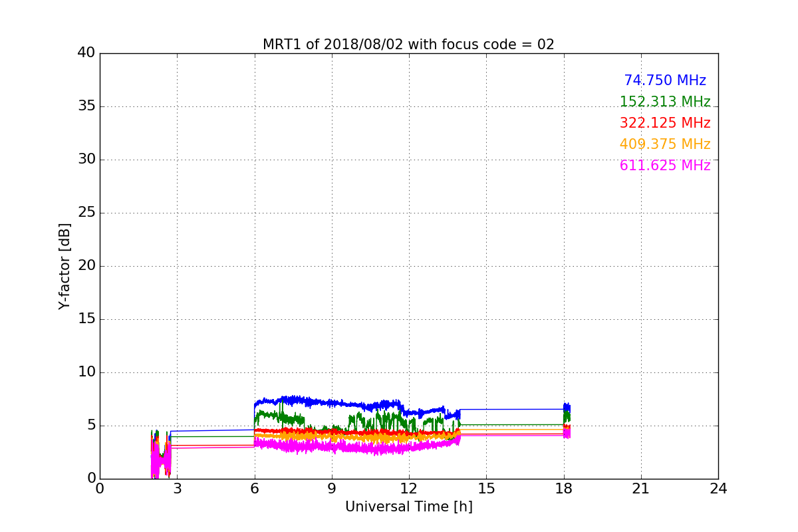The height and width of the screenshot is (532, 798).
Task: Click the y-axis tick label 35
Action: point(86,106)
